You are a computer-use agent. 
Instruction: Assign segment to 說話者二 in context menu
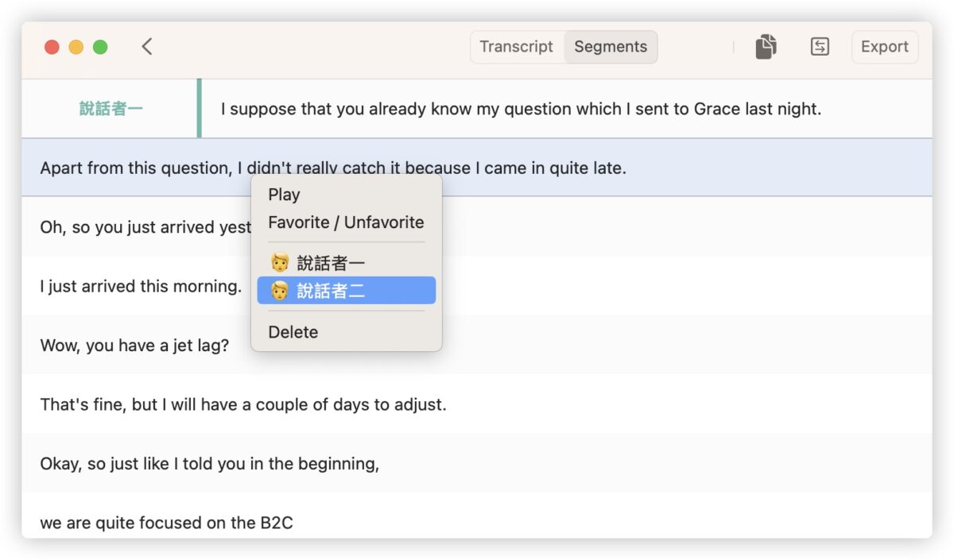(x=346, y=291)
